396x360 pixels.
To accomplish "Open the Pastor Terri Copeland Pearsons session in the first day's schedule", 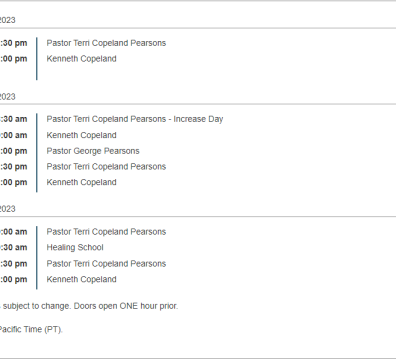I will coord(106,43).
